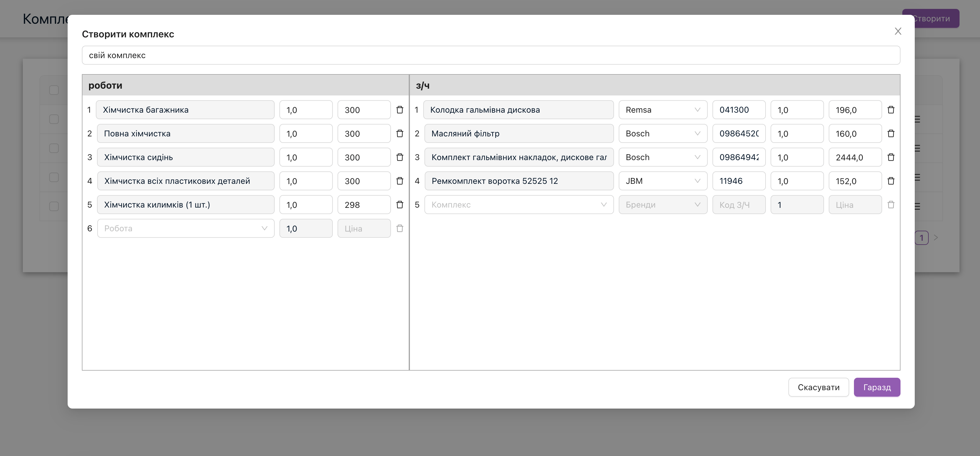The image size is (980, 456).
Task: Remove the Масляний фільтр part row
Action: [891, 133]
